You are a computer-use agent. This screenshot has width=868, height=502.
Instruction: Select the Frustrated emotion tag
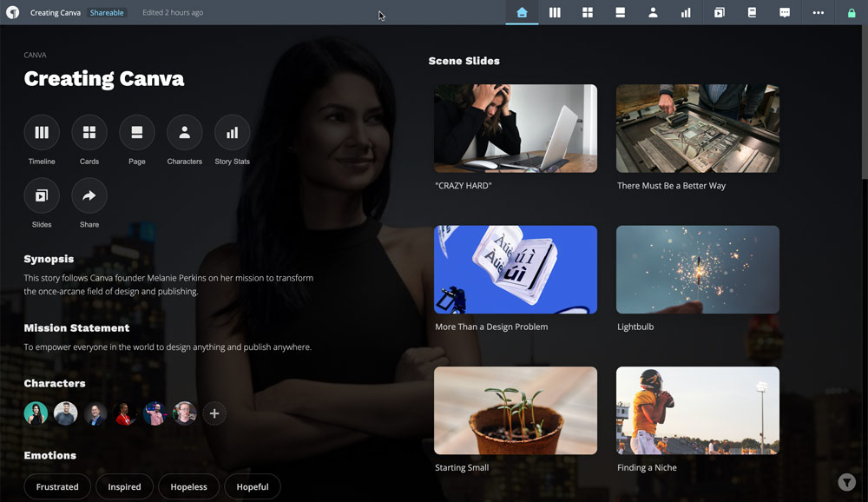tap(57, 486)
